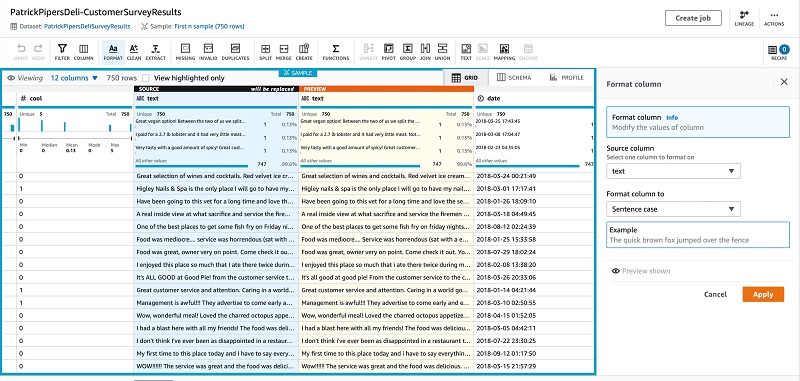This screenshot has width=800, height=381.
Task: Click the date 2018-09-12 01:17:50 cell
Action: point(534,353)
